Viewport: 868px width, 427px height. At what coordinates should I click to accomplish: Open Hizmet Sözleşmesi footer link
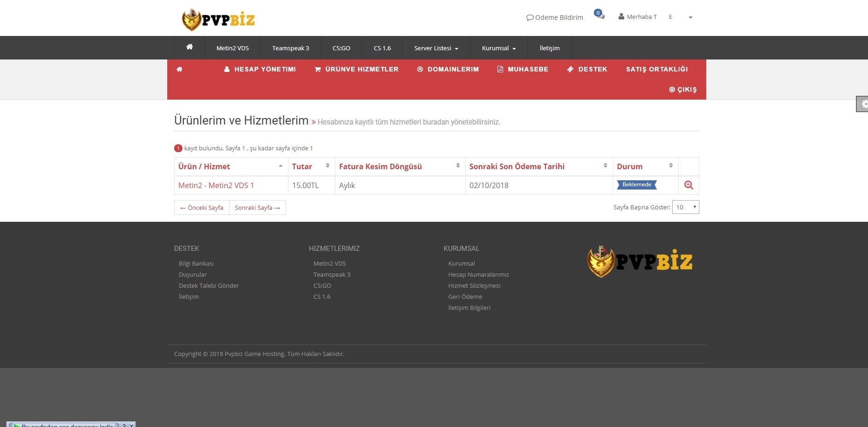pos(474,285)
